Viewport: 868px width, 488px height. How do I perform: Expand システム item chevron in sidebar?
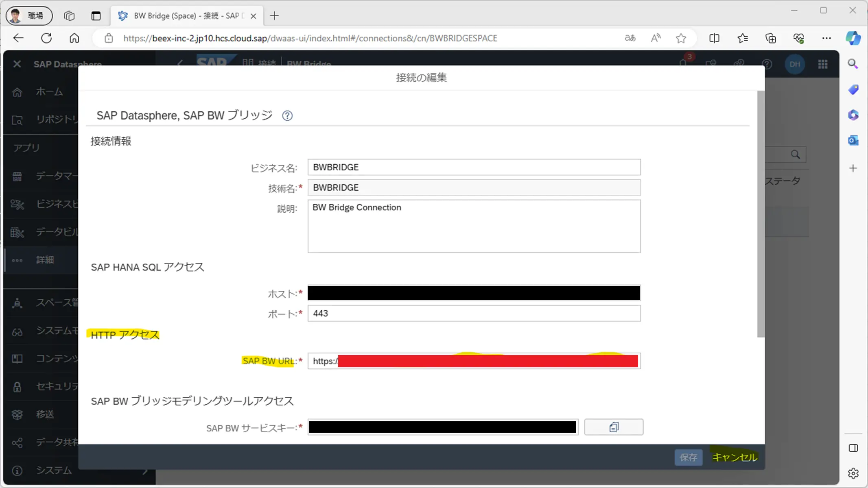pyautogui.click(x=145, y=471)
